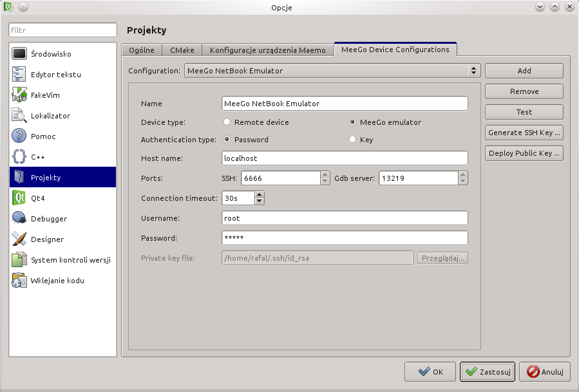579x392 pixels.
Task: Click the round window menu button
Action: click(x=23, y=7)
